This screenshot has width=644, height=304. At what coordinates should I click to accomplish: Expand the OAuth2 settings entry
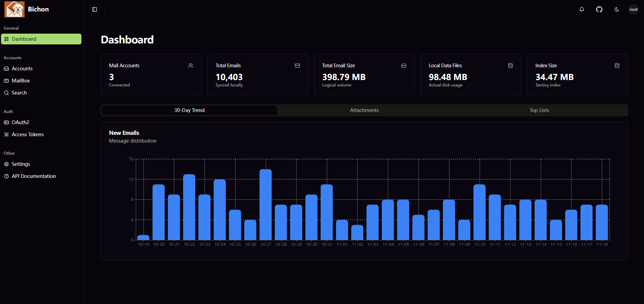(21, 122)
